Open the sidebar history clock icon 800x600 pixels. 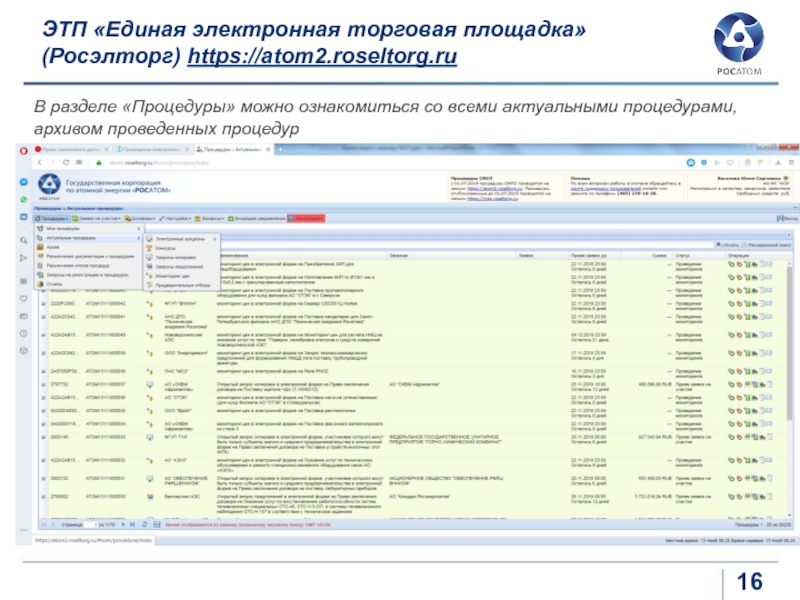[23, 334]
